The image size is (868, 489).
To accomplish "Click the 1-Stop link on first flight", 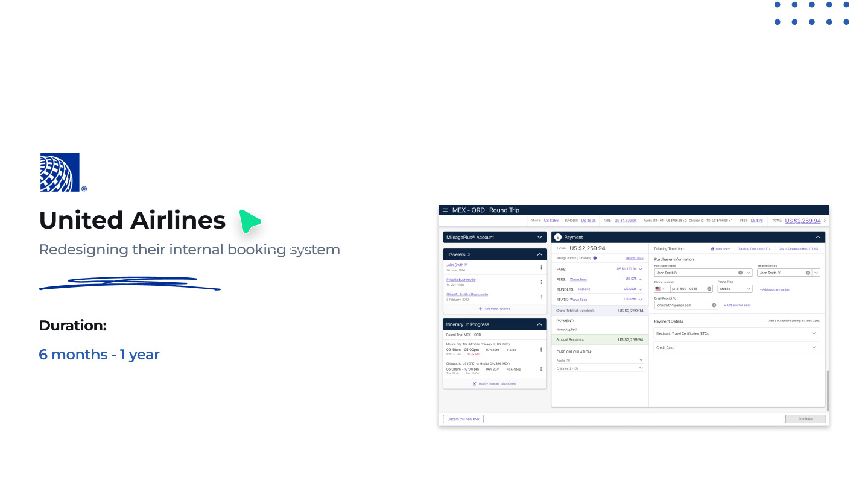I will pos(511,350).
